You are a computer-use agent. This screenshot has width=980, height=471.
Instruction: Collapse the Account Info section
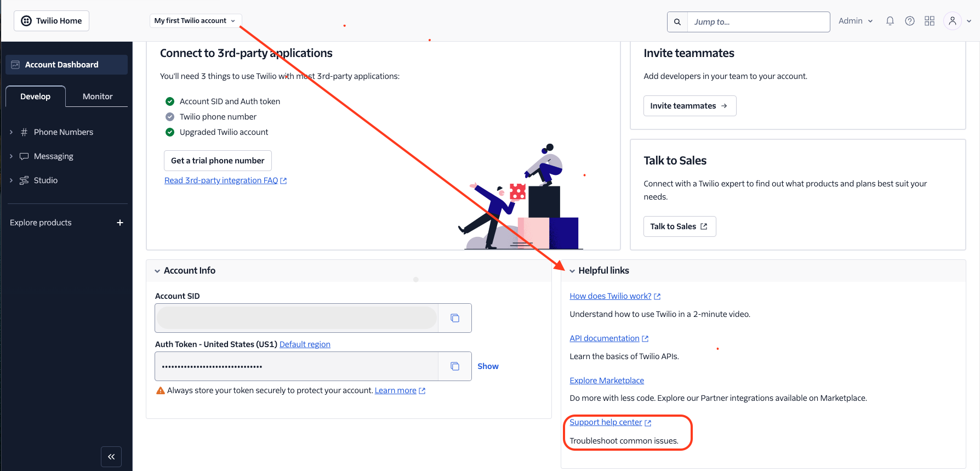pyautogui.click(x=157, y=271)
